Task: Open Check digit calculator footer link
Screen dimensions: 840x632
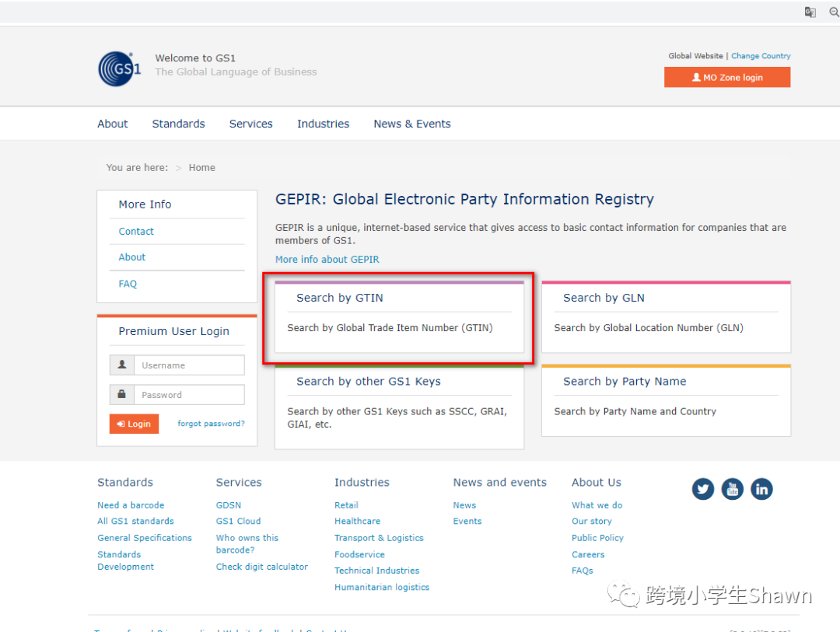Action: pos(261,567)
